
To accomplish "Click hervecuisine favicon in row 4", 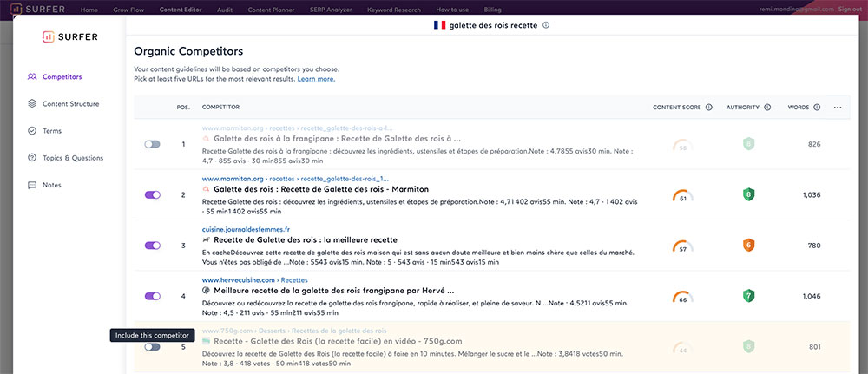I will pyautogui.click(x=206, y=291).
